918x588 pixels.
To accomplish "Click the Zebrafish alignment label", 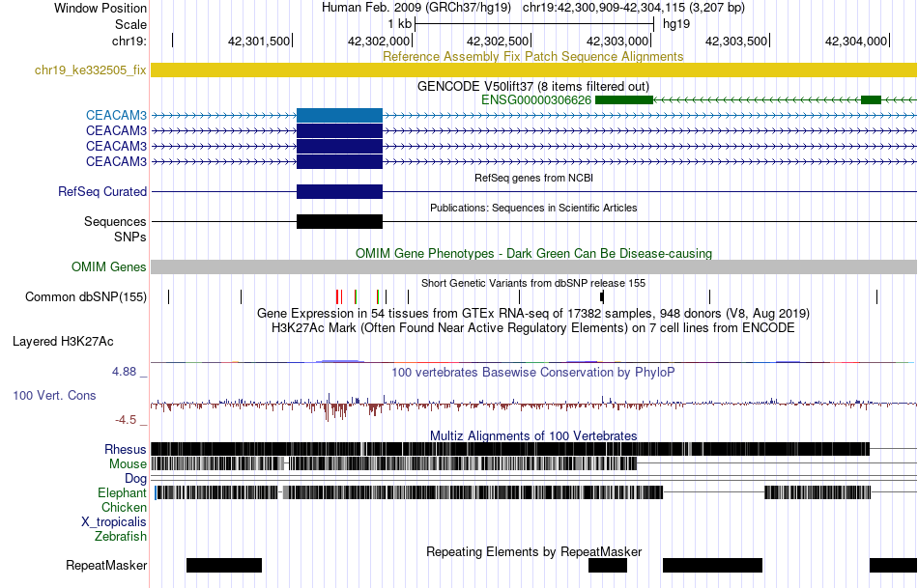I will coord(121,536).
